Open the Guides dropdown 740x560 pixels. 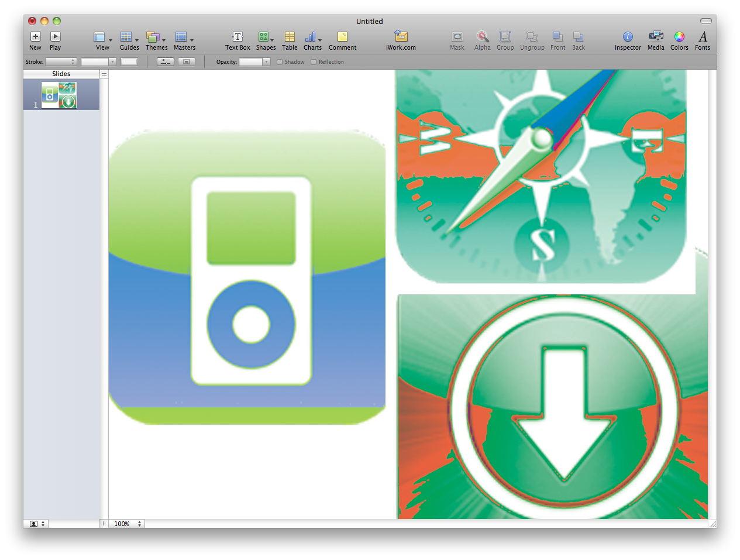point(129,40)
